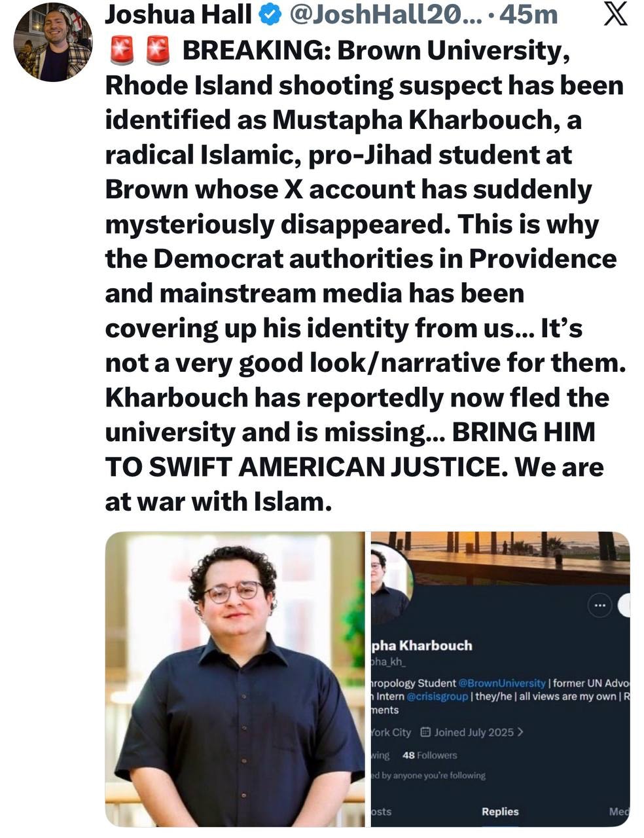Open the three-dot more options button
644x838 pixels.
599,606
